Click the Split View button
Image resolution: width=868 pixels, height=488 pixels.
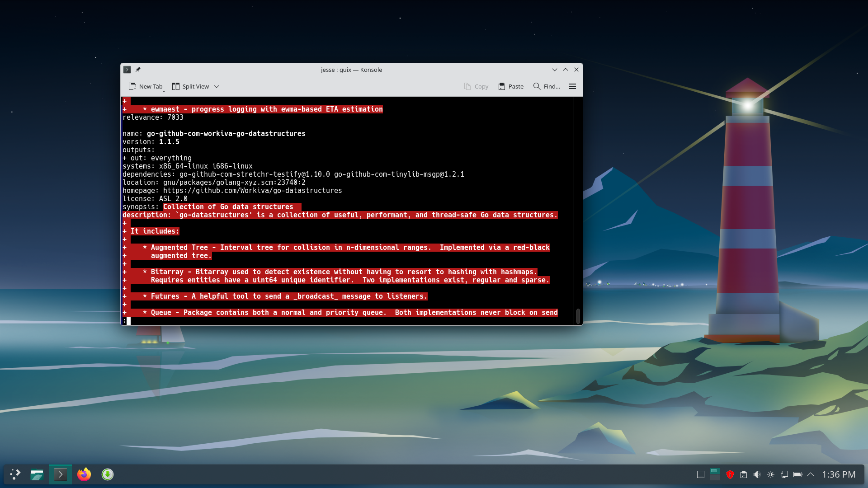pos(190,86)
